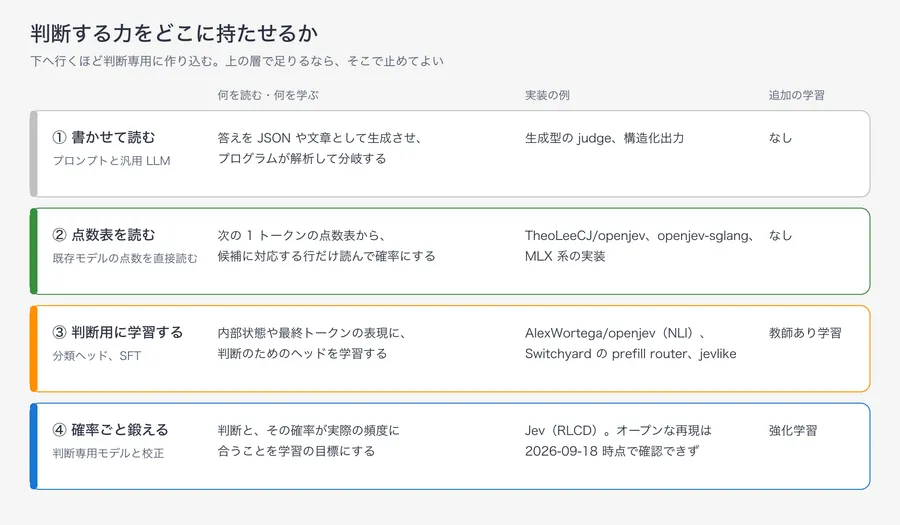
Task: Click the 強化学習 label in row ④
Action: coord(793,430)
